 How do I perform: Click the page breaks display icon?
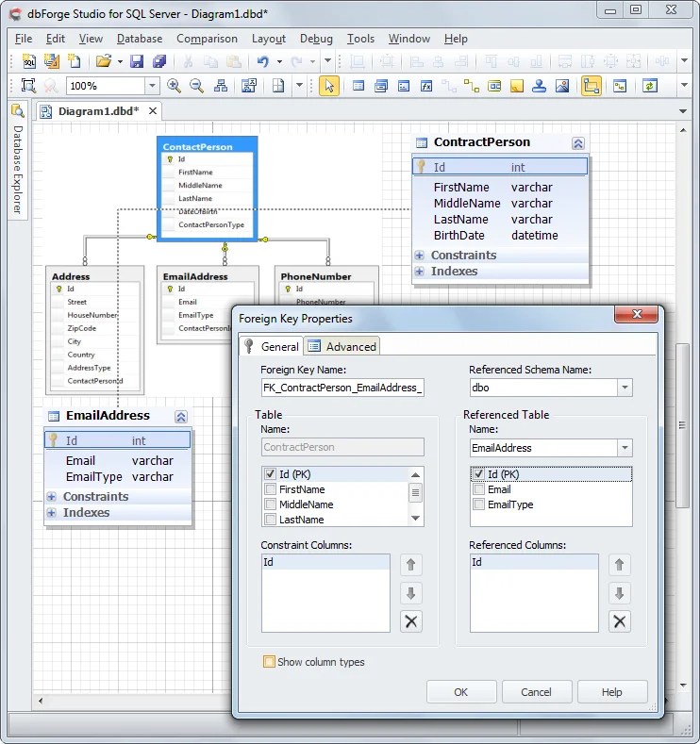pos(278,86)
